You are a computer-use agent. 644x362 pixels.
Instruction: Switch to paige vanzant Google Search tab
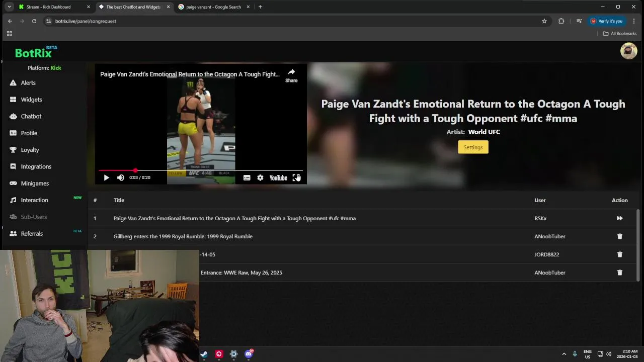(213, 7)
